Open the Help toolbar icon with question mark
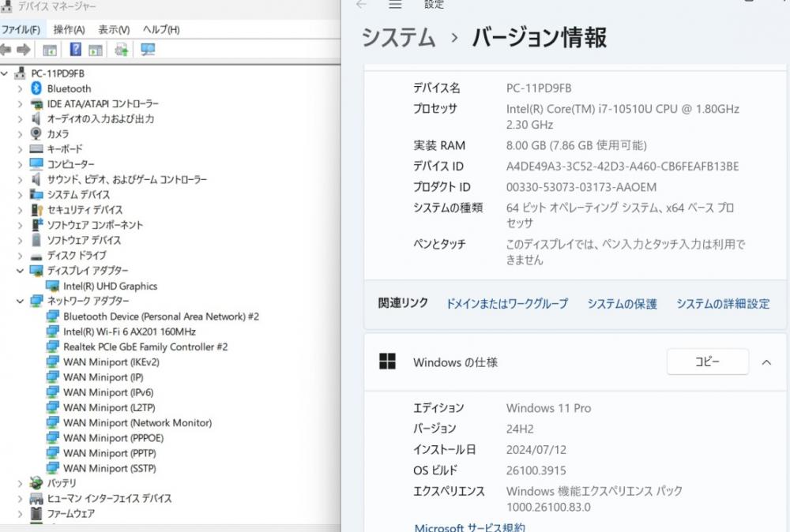The height and width of the screenshot is (532, 790). [x=76, y=49]
